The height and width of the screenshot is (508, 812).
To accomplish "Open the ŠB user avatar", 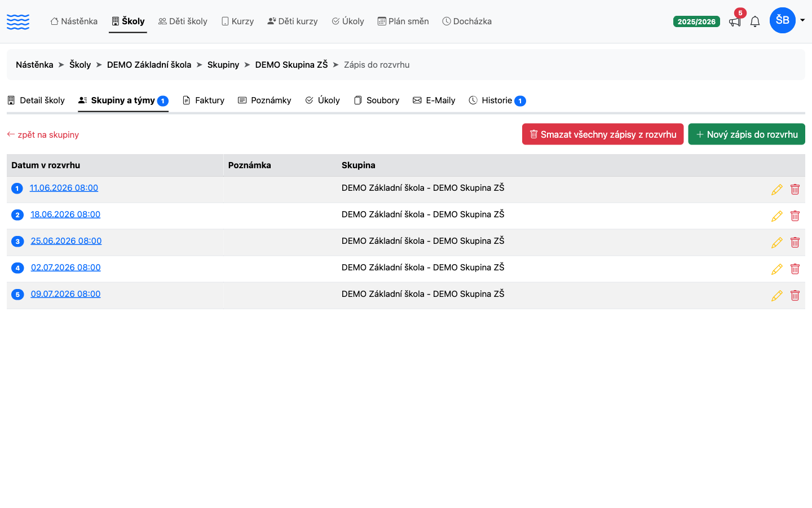I will click(x=783, y=20).
